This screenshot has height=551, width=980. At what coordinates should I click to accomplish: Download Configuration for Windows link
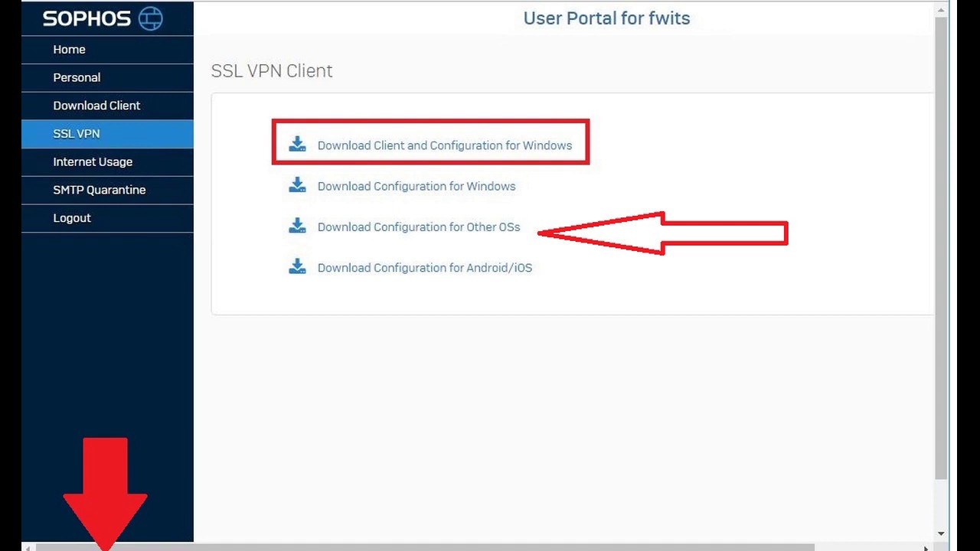point(416,186)
